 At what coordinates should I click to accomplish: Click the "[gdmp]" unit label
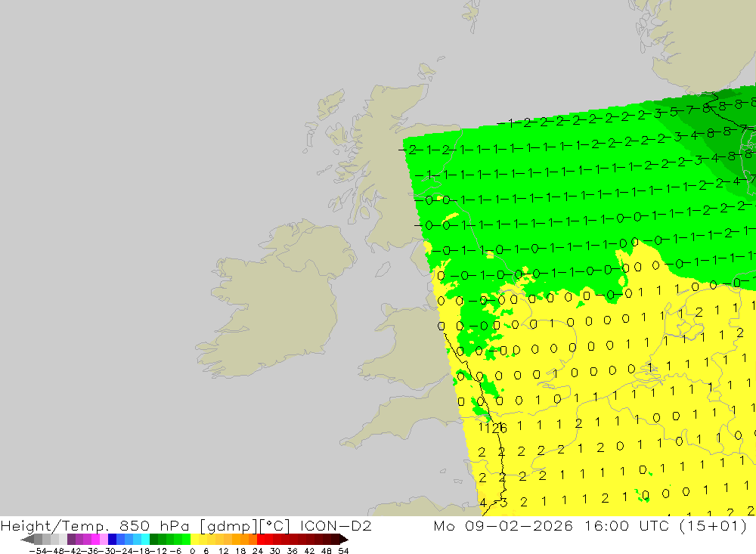click(228, 525)
